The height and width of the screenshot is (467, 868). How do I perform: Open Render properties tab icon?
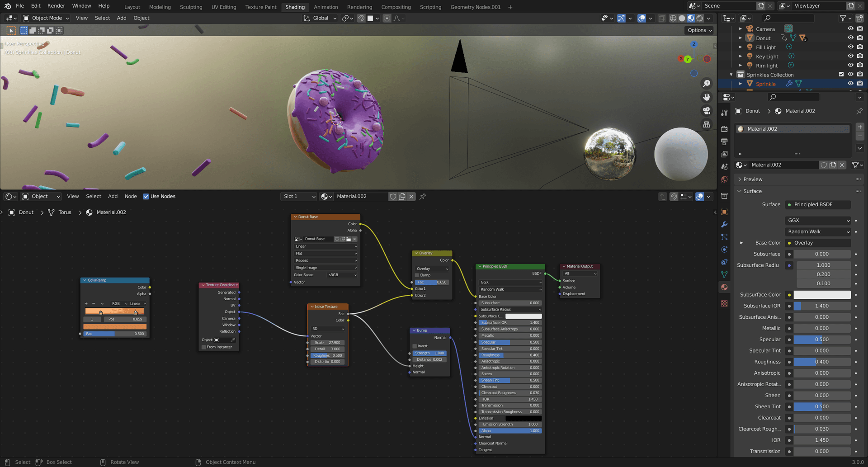724,129
